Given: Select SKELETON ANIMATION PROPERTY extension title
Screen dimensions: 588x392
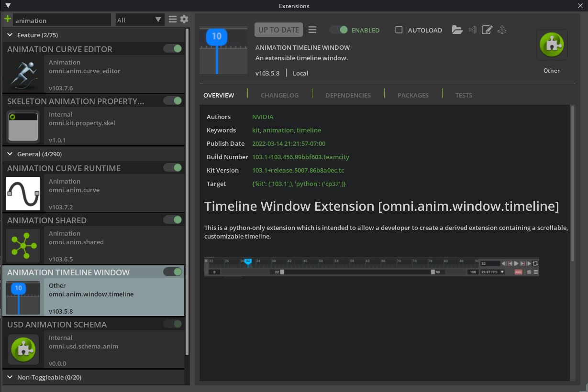Looking at the screenshot, I should (76, 101).
